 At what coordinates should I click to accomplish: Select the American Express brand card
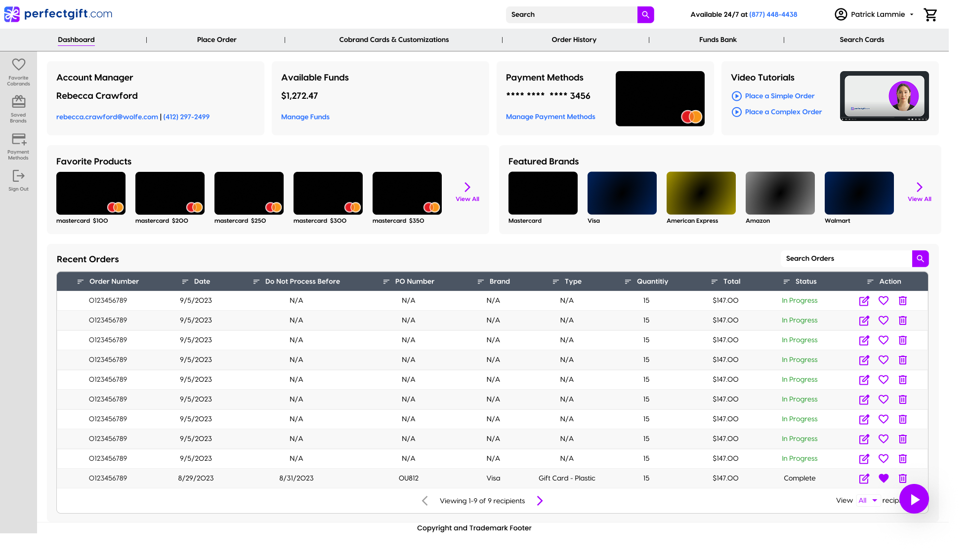(701, 194)
